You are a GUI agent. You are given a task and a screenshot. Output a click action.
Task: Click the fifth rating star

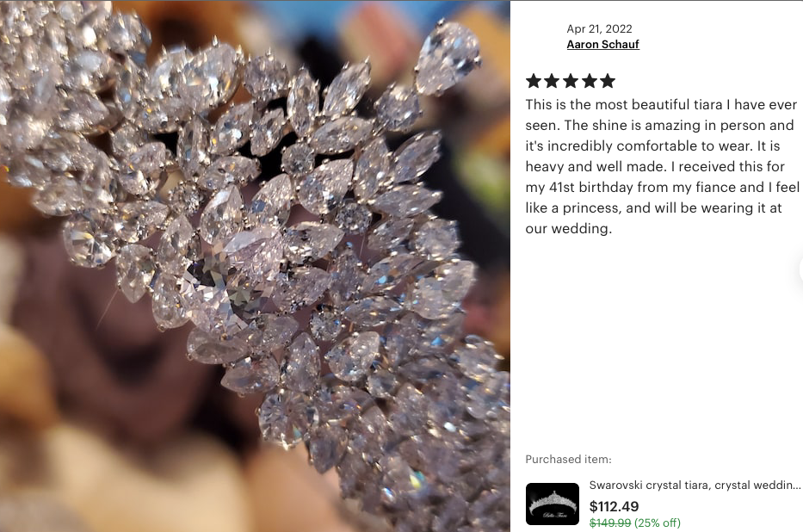[x=608, y=81]
